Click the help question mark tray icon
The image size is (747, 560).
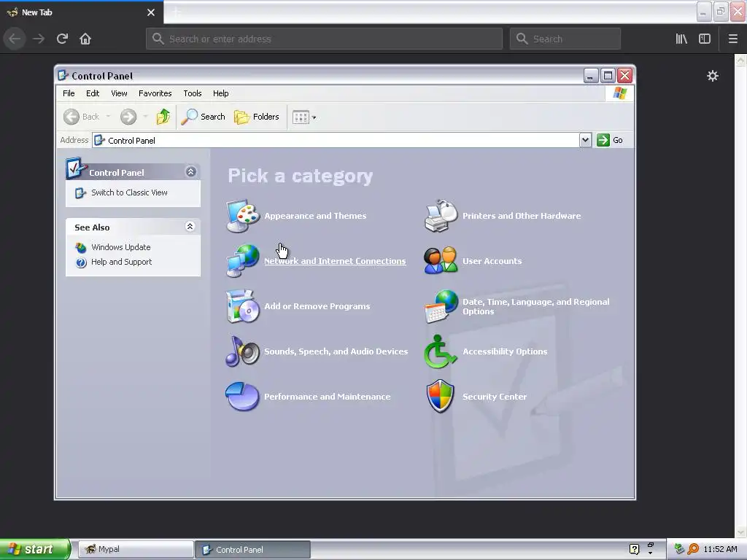(x=634, y=549)
